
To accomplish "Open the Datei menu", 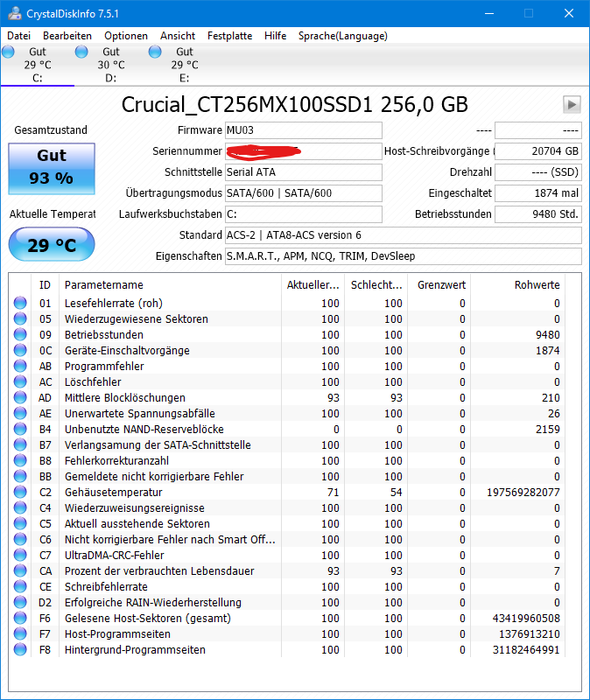I will [x=18, y=36].
